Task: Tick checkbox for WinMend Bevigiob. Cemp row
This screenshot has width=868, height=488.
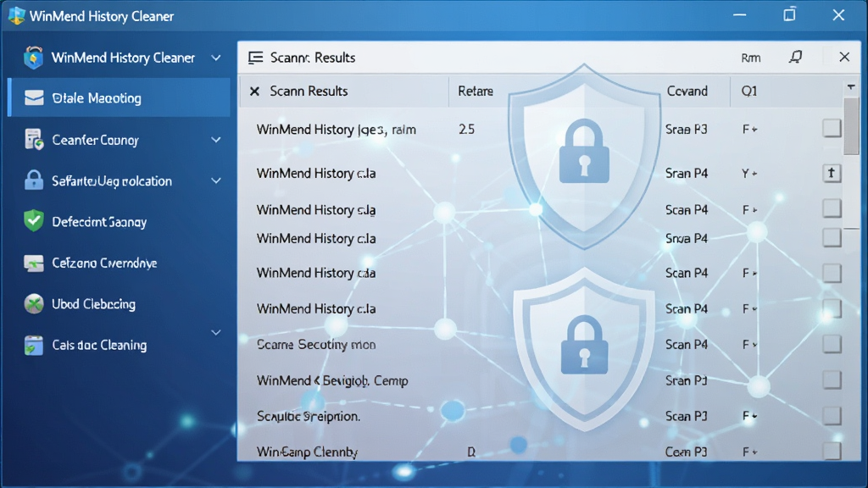Action: point(832,380)
